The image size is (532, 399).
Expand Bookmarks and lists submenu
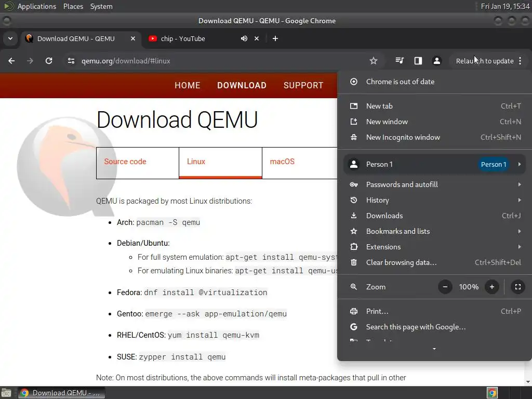tap(435, 231)
